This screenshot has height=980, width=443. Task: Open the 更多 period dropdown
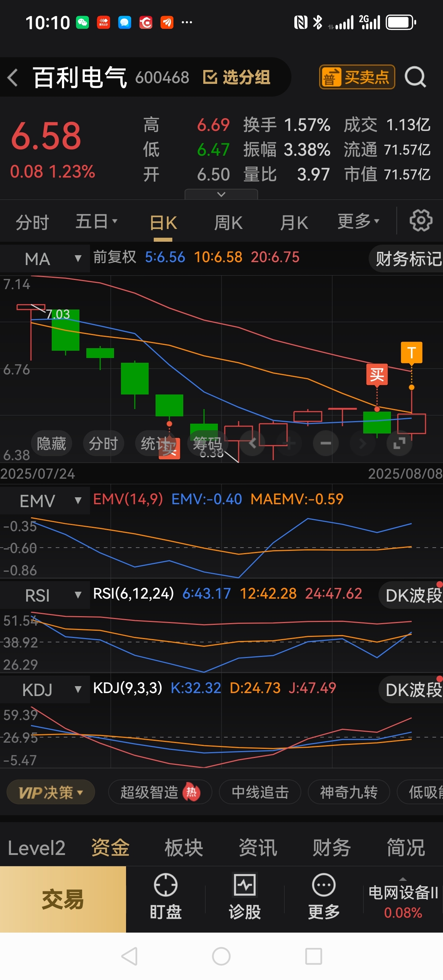point(358,221)
